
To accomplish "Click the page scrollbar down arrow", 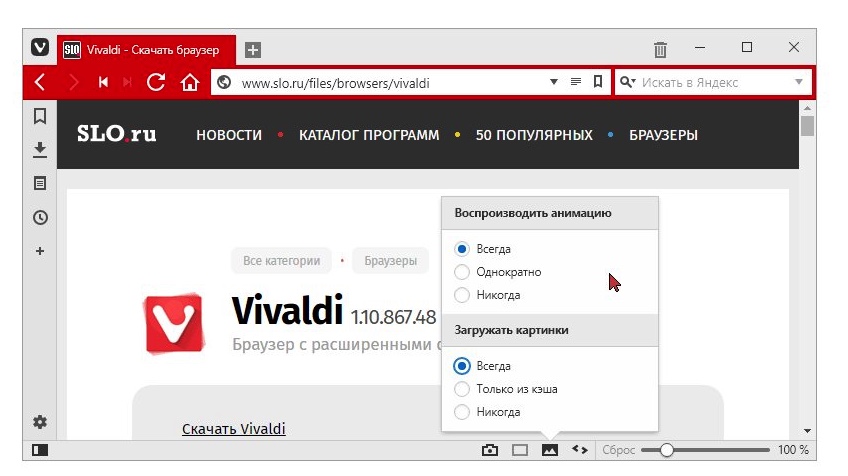I will click(807, 431).
